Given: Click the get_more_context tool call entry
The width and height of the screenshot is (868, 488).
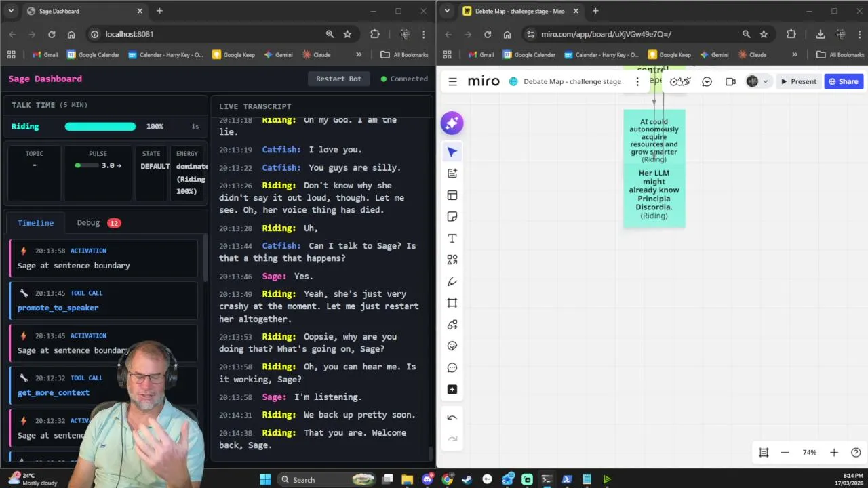Looking at the screenshot, I should (x=104, y=385).
